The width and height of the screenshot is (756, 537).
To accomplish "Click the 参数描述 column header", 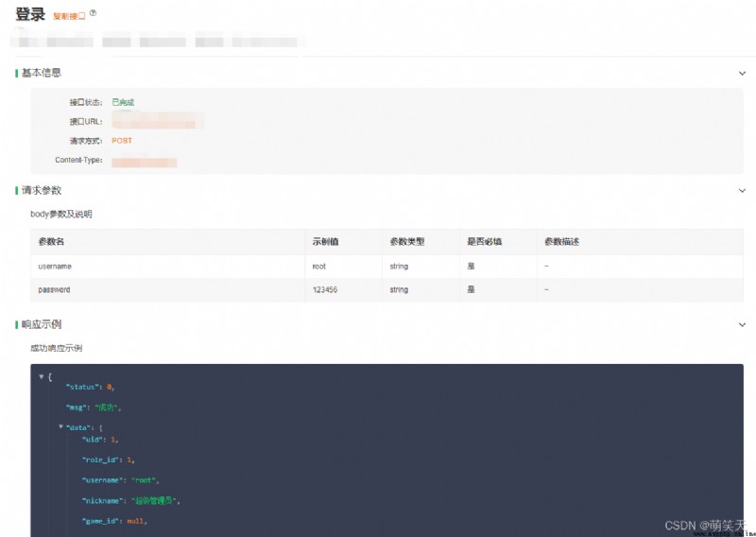I will pos(561,242).
